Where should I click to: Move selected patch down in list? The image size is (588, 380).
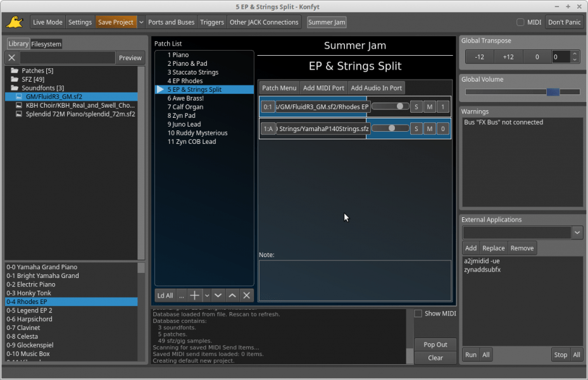point(218,296)
